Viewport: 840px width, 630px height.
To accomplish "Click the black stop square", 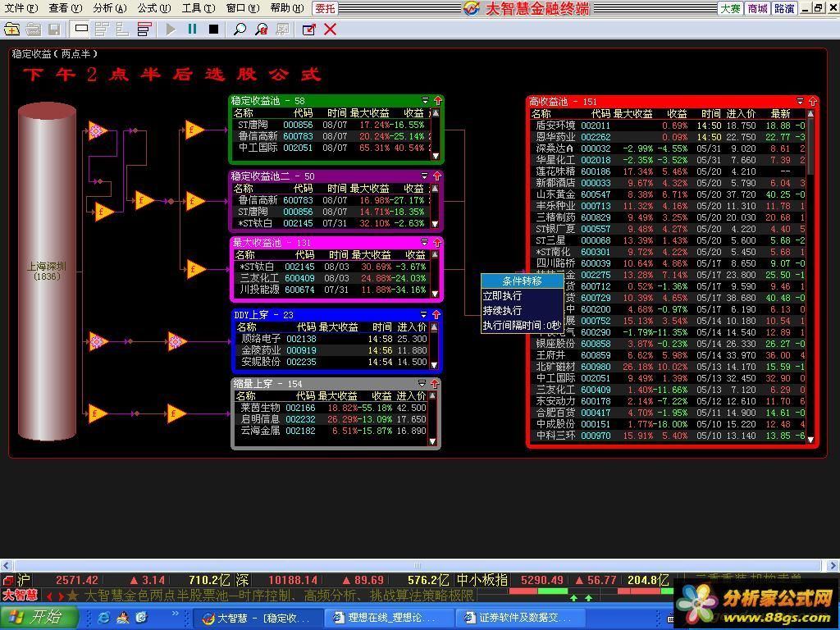I will (x=214, y=29).
